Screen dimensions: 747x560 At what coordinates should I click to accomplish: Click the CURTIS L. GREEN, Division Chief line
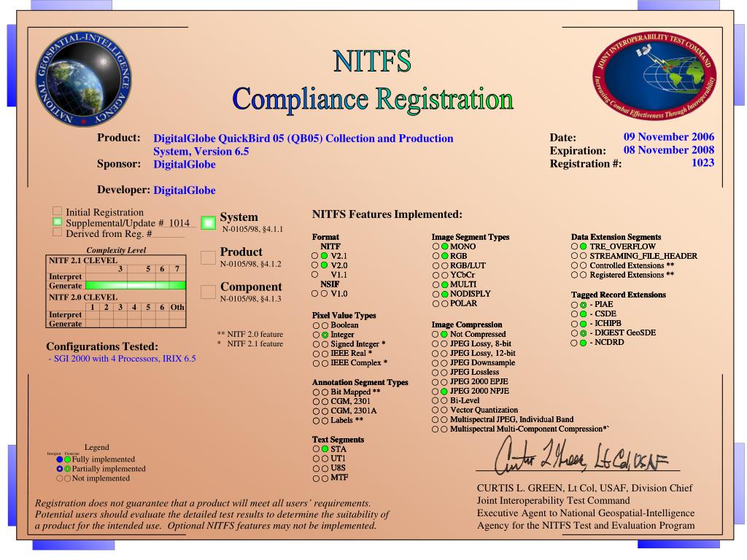(x=584, y=488)
